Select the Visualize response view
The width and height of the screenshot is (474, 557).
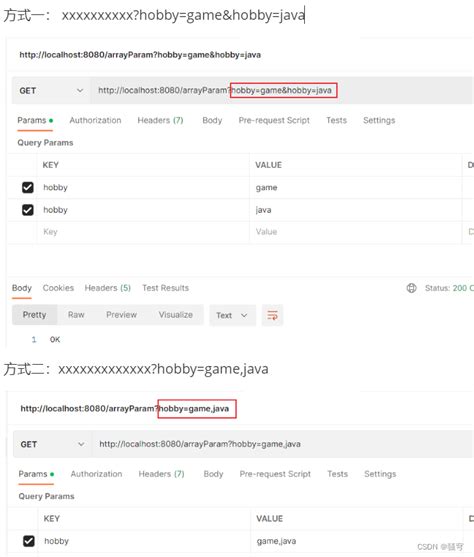pyautogui.click(x=176, y=315)
